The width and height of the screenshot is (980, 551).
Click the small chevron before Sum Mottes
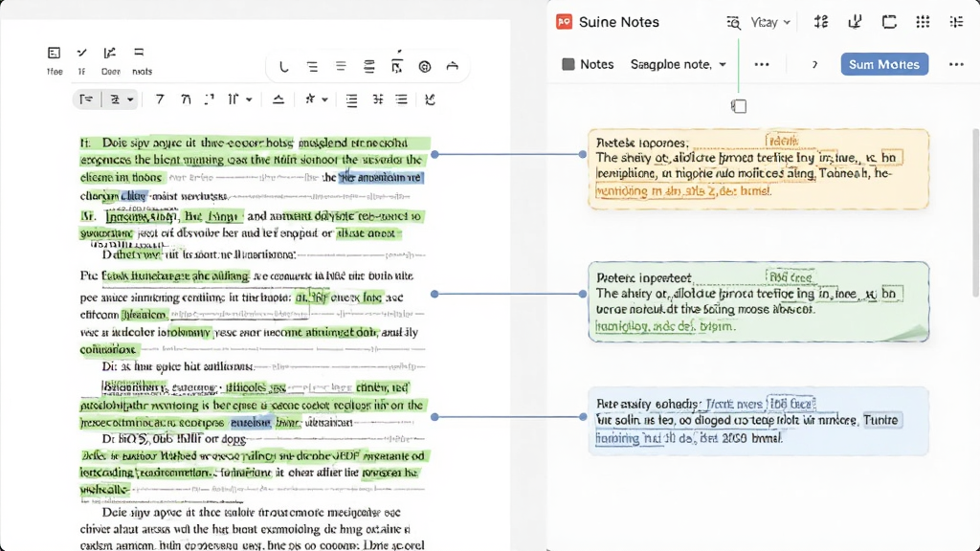(x=814, y=64)
